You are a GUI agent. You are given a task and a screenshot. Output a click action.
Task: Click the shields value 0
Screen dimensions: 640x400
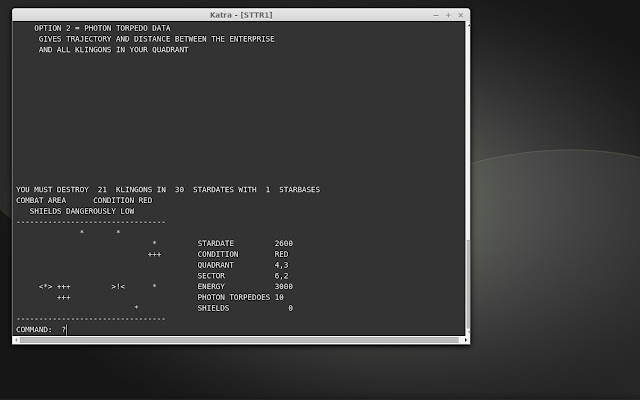pos(290,308)
